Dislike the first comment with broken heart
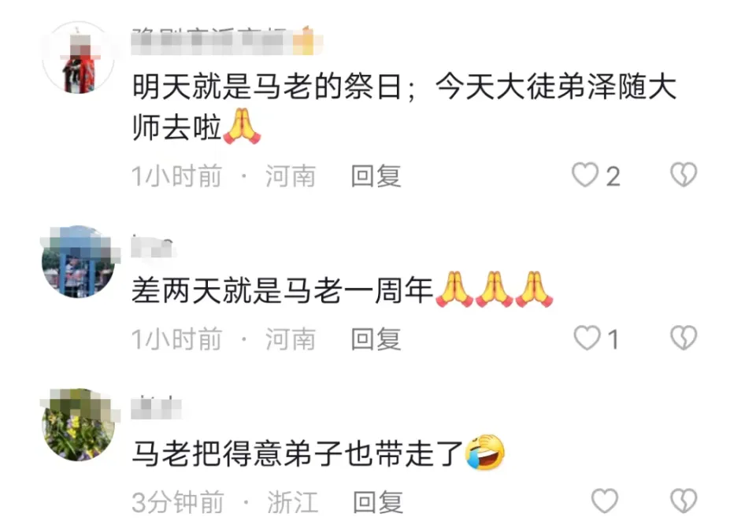The width and height of the screenshot is (756, 532). point(684,175)
